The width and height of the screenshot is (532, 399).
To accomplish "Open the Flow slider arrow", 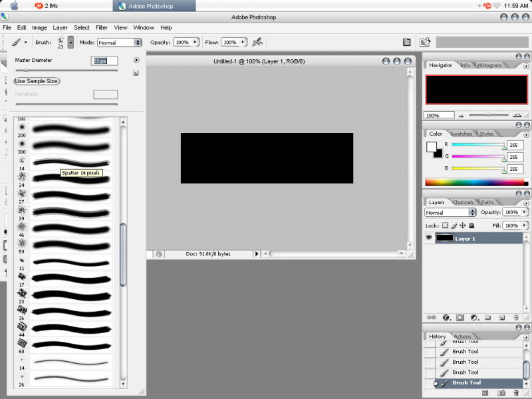I will coord(243,42).
